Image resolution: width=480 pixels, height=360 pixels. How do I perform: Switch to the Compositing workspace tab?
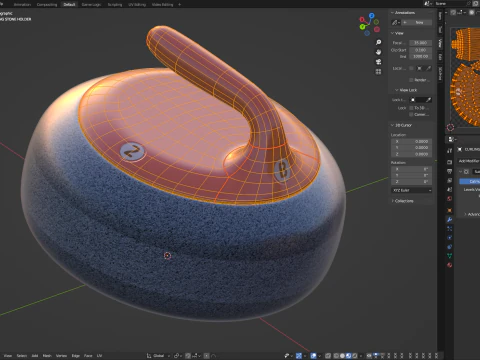coord(47,4)
